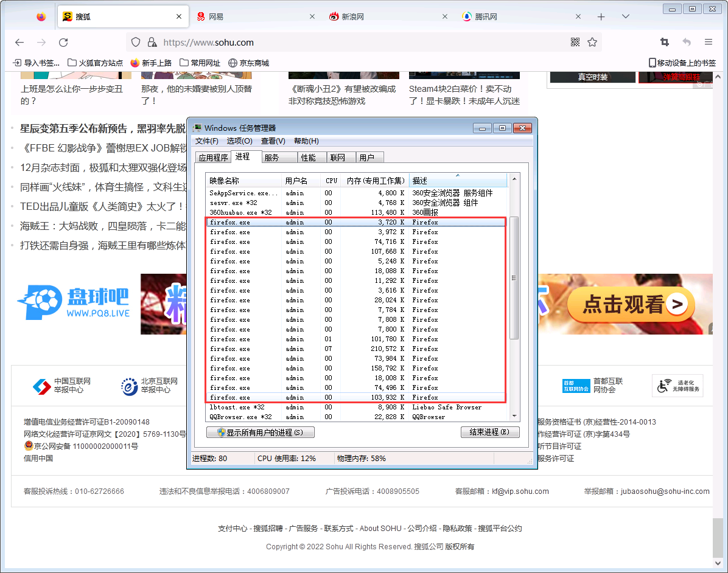
Task: Click the 结束进程 button
Action: tap(490, 432)
